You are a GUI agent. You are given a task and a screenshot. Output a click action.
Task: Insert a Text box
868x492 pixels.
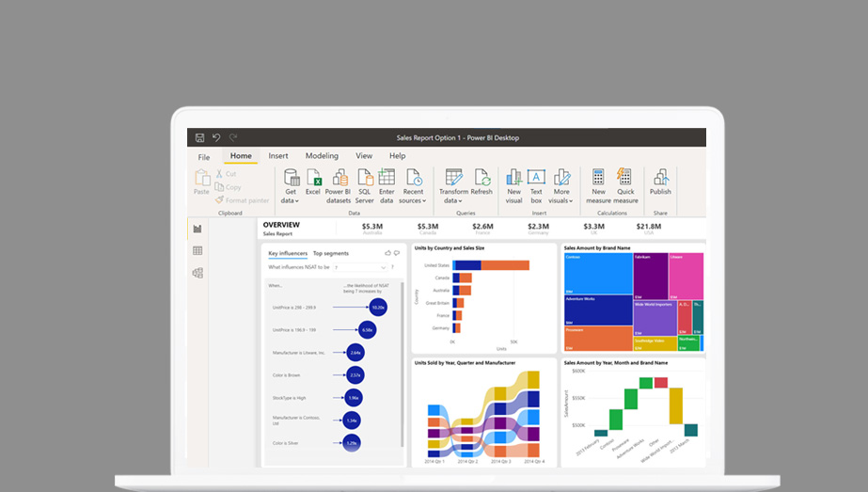(536, 186)
